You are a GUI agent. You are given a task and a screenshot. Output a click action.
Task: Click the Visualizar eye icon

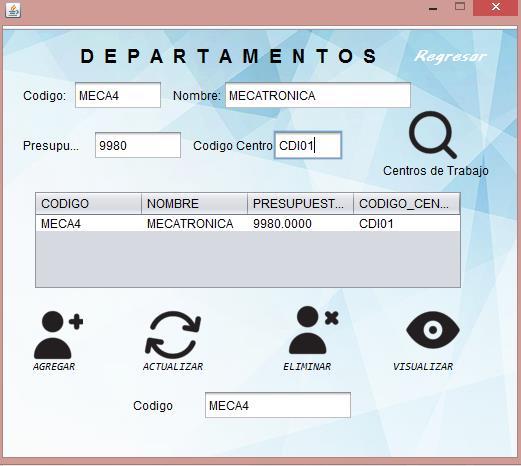point(433,330)
